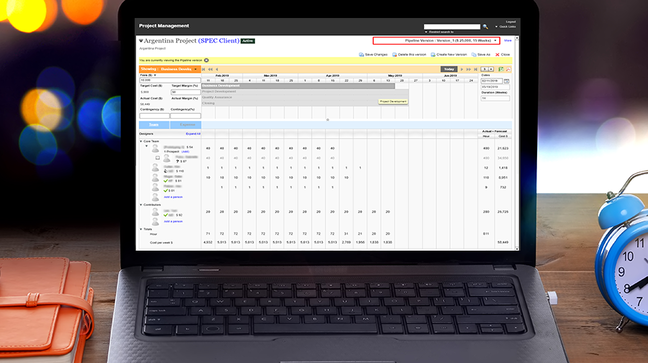Viewport: 648px width, 363px height.
Task: Open the Pipeline Version dropdown
Action: (436, 41)
